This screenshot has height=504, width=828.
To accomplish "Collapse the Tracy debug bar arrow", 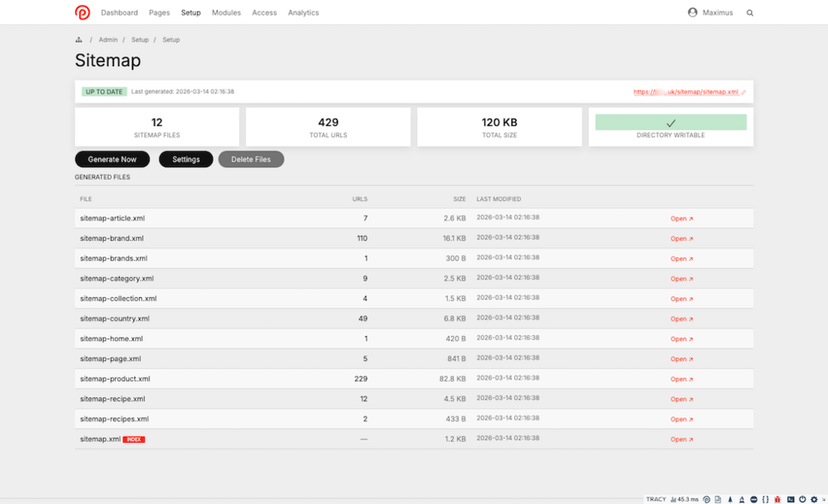I will pyautogui.click(x=823, y=499).
